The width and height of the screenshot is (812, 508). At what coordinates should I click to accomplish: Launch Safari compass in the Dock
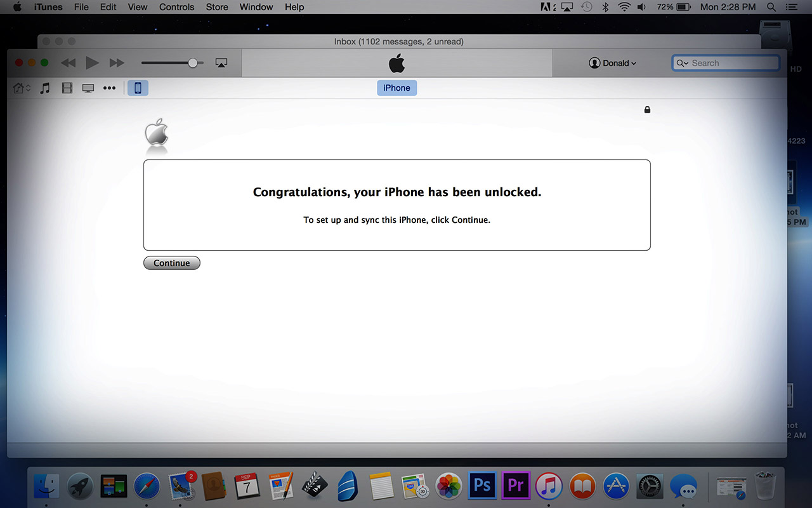[147, 486]
